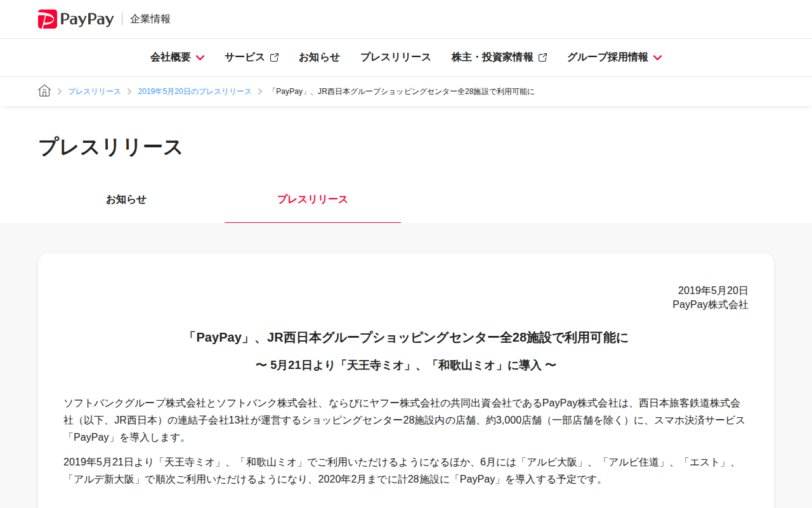The image size is (812, 508).
Task: Open プレスリリース in the top navigation
Action: [396, 57]
